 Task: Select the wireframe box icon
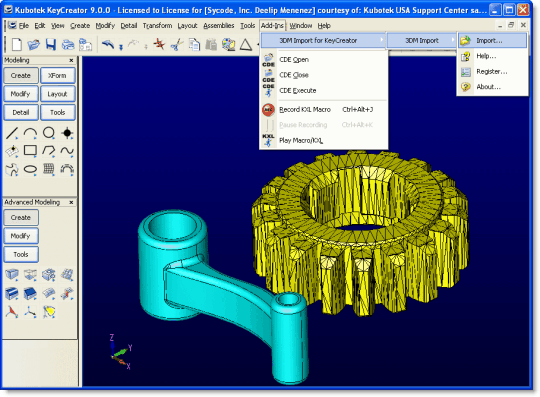click(30, 274)
